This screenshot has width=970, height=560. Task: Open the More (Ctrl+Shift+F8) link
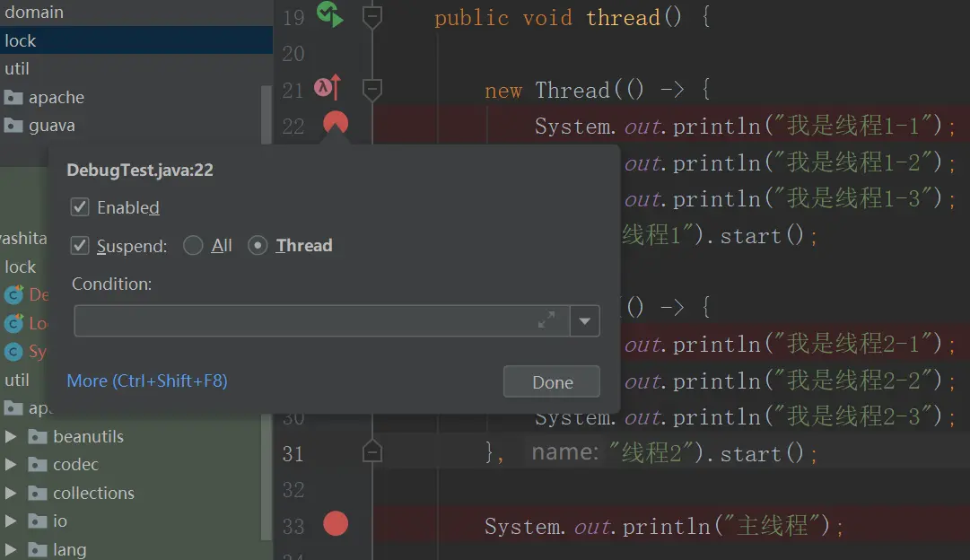point(147,381)
